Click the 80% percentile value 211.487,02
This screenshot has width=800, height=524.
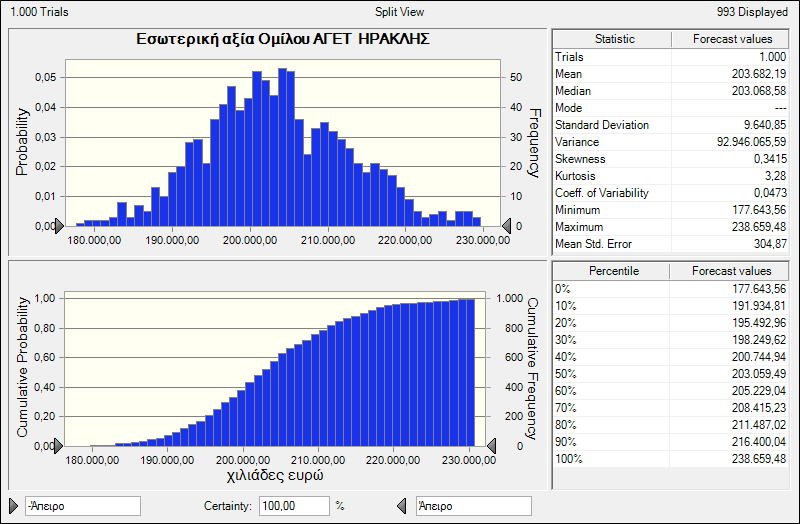pyautogui.click(x=759, y=425)
